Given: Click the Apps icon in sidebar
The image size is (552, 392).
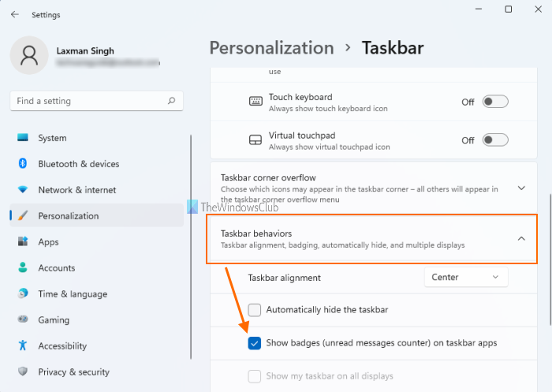Looking at the screenshot, I should click(x=23, y=241).
